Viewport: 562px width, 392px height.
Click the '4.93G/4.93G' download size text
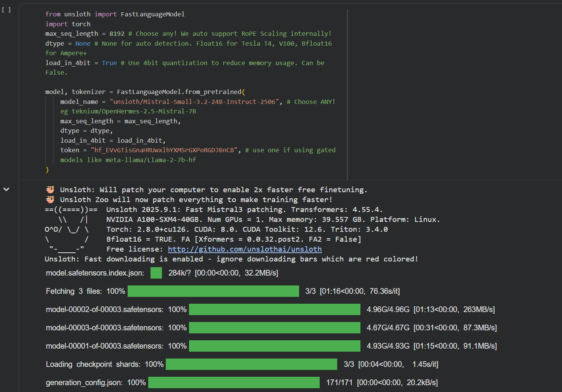[x=388, y=346]
